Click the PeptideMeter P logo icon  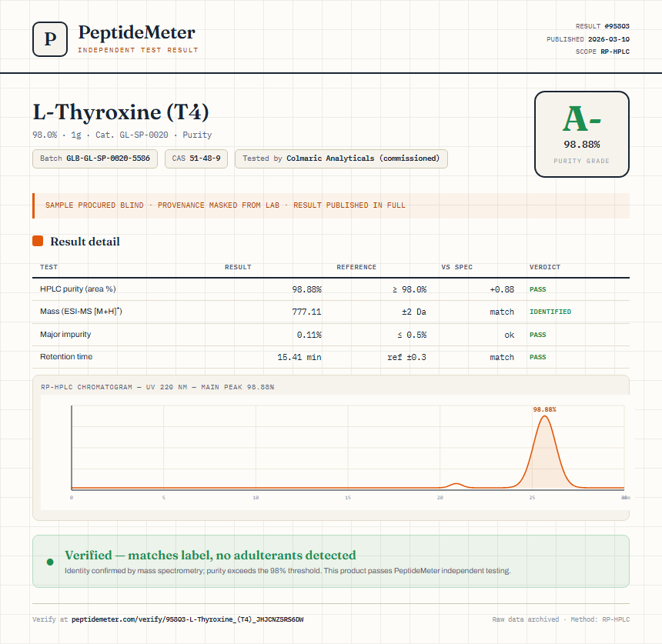[50, 38]
